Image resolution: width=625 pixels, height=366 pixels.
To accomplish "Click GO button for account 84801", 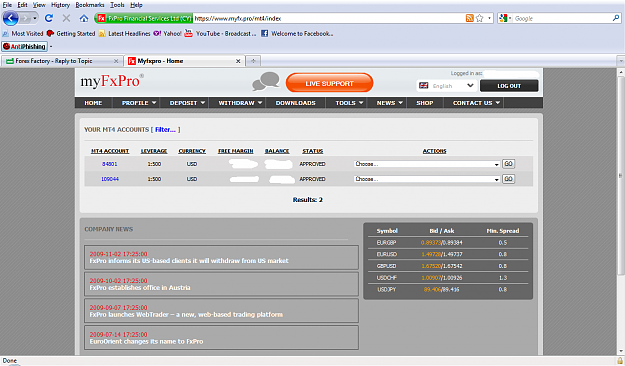I will coord(508,164).
